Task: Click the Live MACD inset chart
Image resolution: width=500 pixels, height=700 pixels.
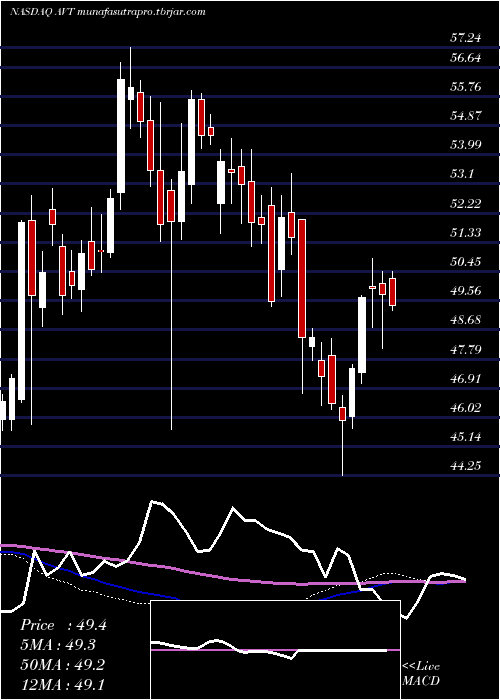Action: point(275,650)
